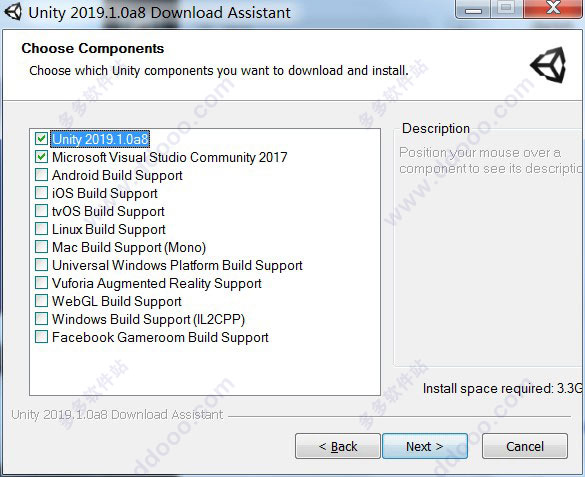This screenshot has width=585, height=477.
Task: Select the 'Linux Build Support' label
Action: [109, 229]
